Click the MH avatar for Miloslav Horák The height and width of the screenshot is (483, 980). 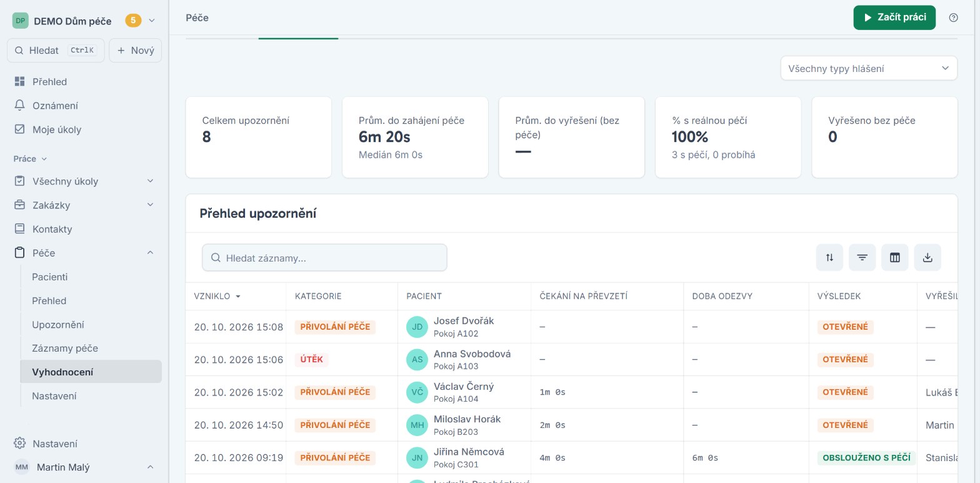point(417,425)
